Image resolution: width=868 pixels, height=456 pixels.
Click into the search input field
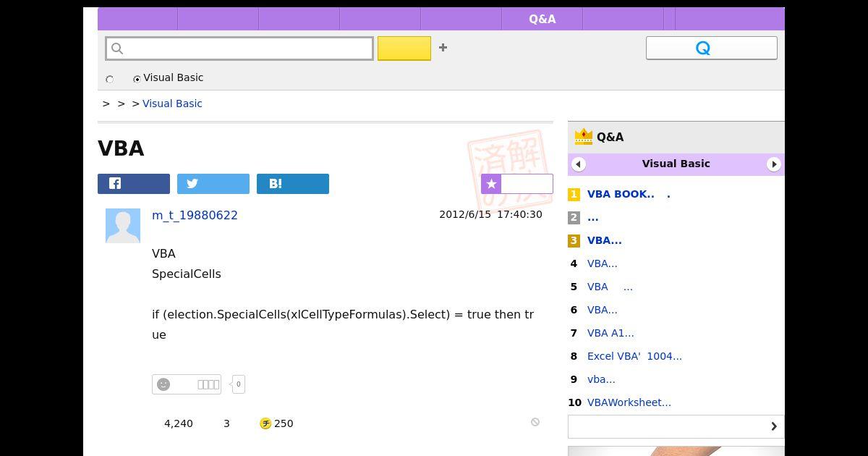pos(239,48)
